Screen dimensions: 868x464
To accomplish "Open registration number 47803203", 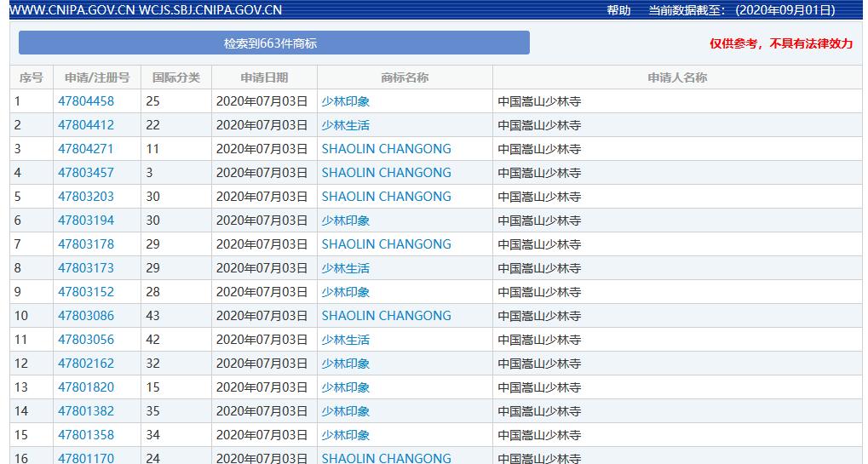I will point(86,197).
